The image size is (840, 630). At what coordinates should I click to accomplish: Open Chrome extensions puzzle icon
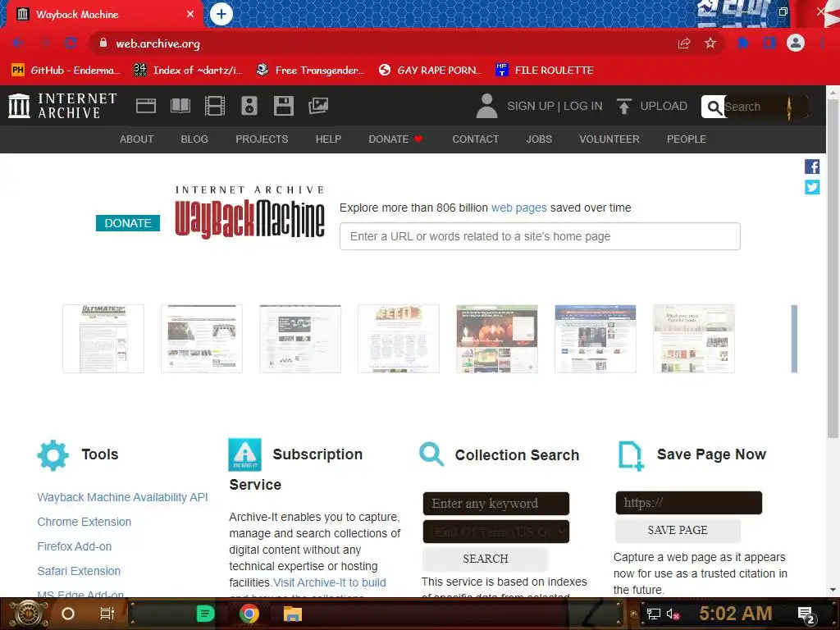pyautogui.click(x=743, y=43)
